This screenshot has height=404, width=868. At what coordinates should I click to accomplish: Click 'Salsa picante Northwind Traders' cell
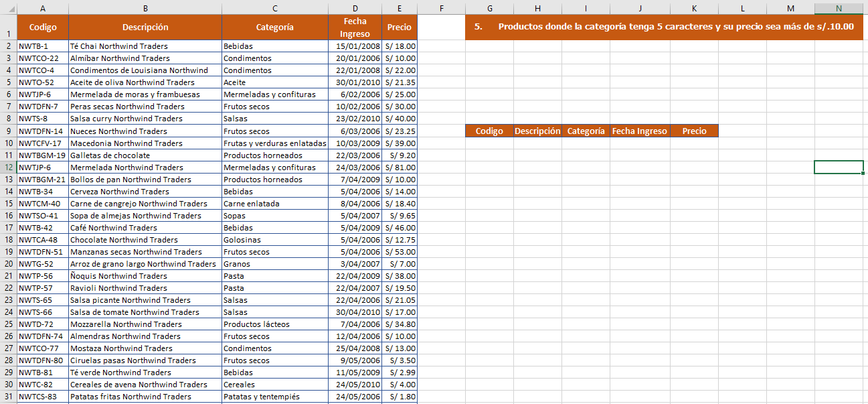[x=145, y=300]
